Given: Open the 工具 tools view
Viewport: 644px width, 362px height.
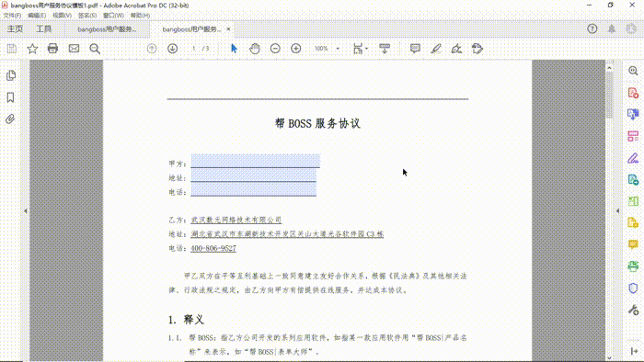Looking at the screenshot, I should tap(43, 29).
